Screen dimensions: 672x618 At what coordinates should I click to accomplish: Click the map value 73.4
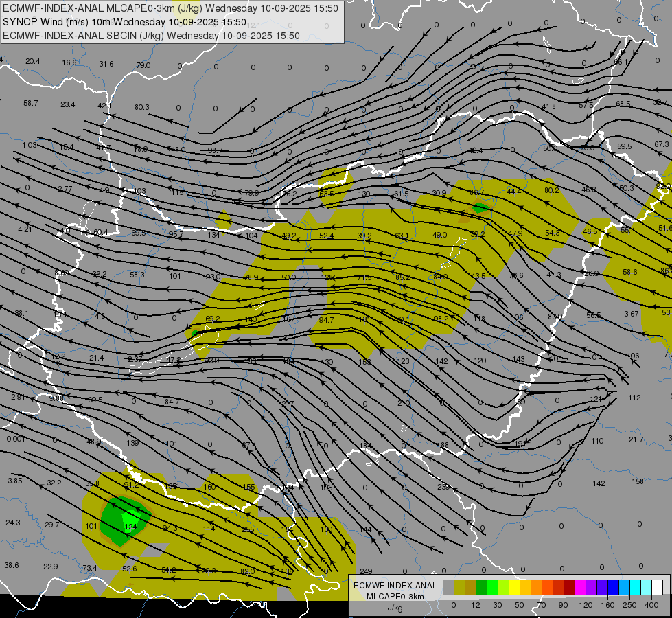coord(89,568)
